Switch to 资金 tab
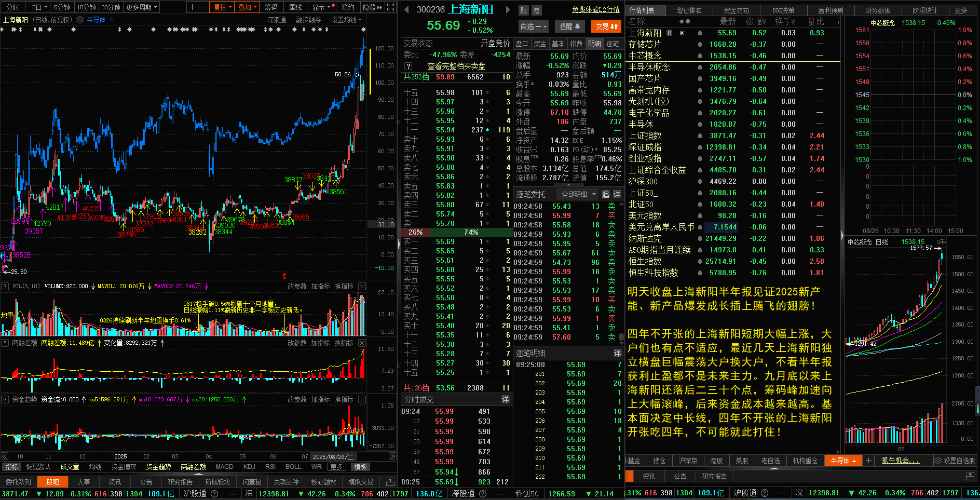This screenshot has height=500, width=980. click(x=540, y=44)
